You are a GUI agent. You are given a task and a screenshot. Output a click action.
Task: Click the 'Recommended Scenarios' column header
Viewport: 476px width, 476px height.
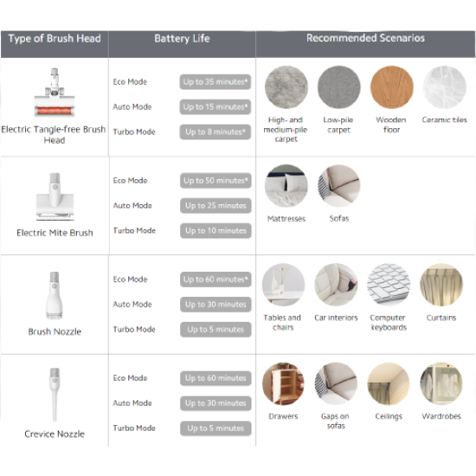[365, 44]
